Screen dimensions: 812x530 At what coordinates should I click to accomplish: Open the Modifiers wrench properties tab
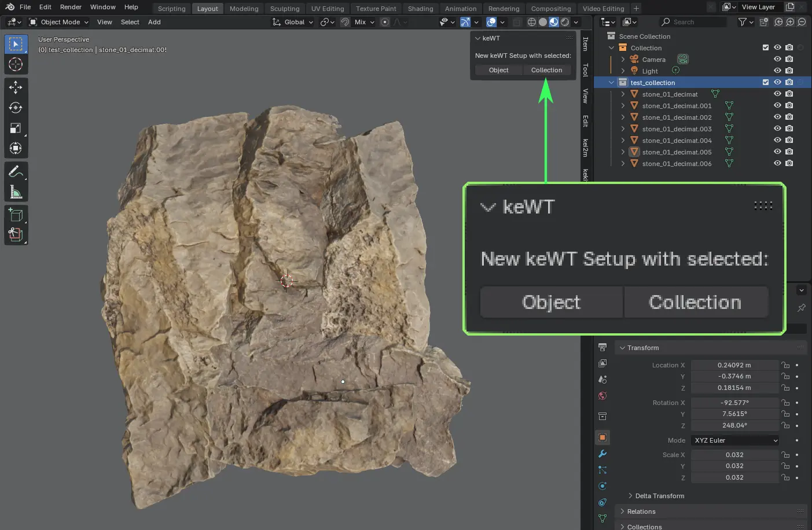[x=602, y=454]
